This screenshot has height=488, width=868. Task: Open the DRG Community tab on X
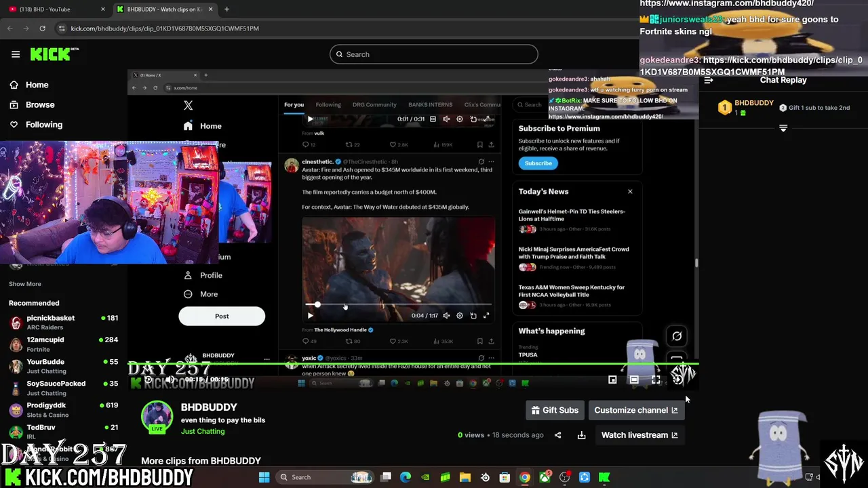(374, 104)
